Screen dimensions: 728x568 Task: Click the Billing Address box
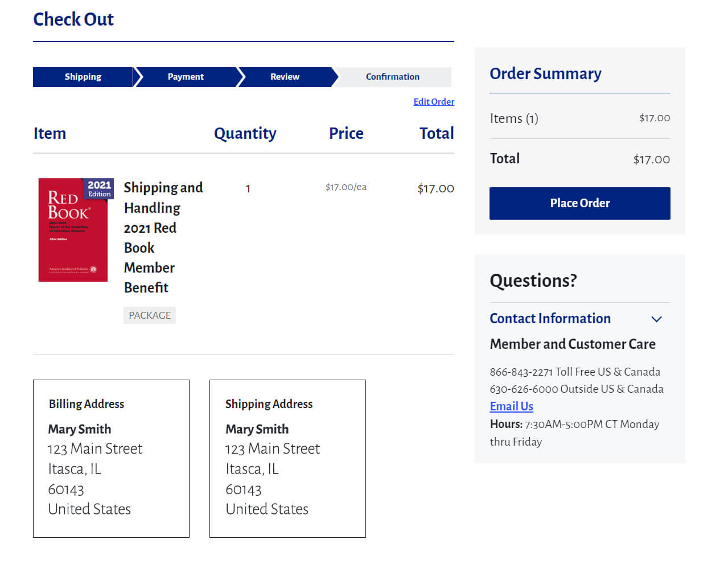[111, 458]
